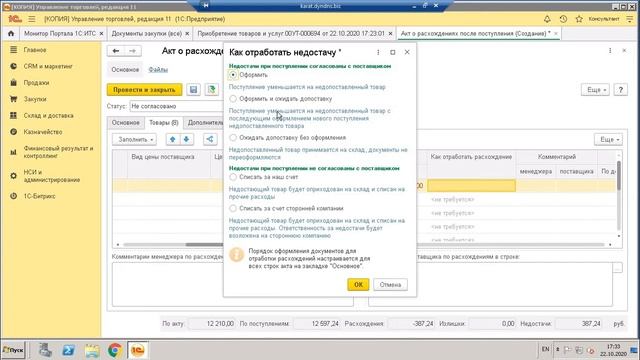Click highlighted Как отработать расхождение cell
The image size is (640, 360).
point(471,186)
